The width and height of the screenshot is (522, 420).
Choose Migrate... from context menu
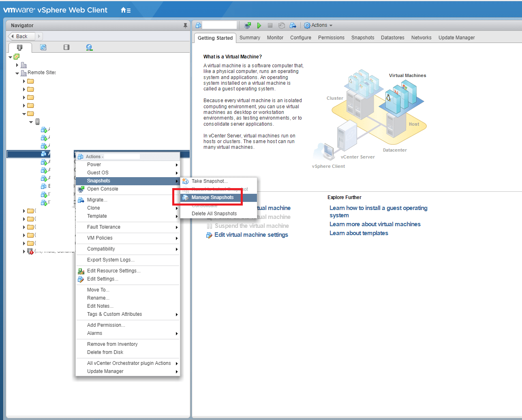click(128, 200)
